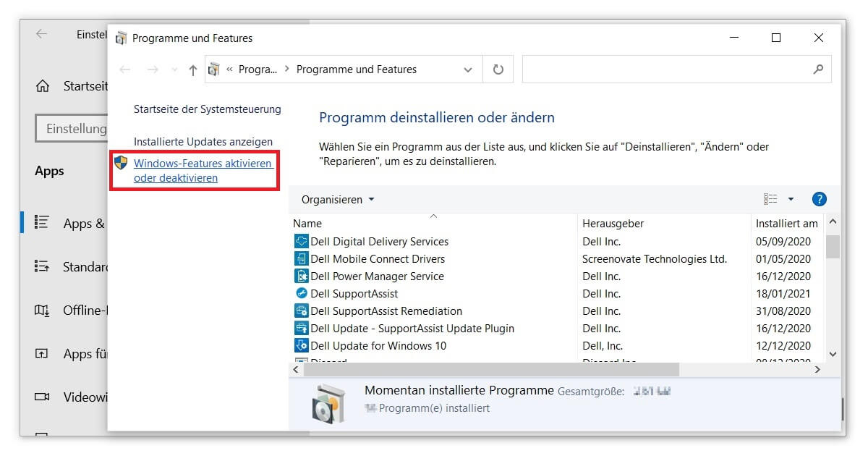The height and width of the screenshot is (456, 868).
Task: Sort programs by the Name column header
Action: click(307, 223)
